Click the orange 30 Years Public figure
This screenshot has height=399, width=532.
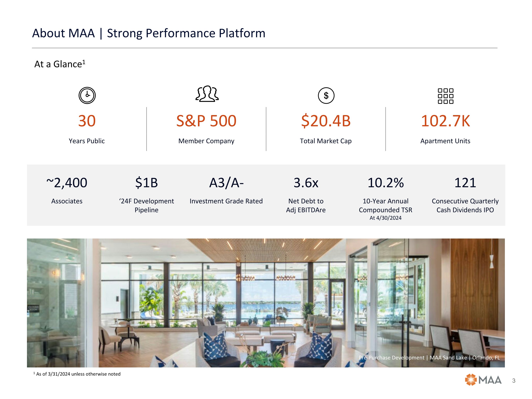87,121
